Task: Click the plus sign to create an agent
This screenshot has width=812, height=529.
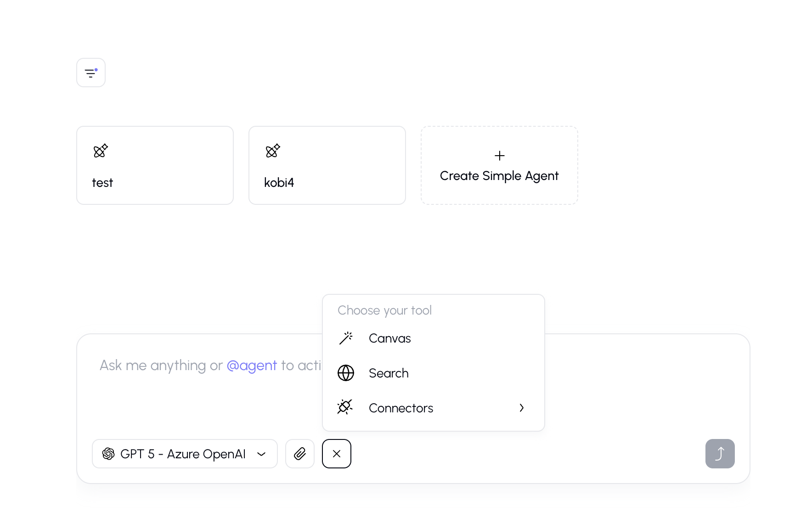Action: click(x=499, y=156)
